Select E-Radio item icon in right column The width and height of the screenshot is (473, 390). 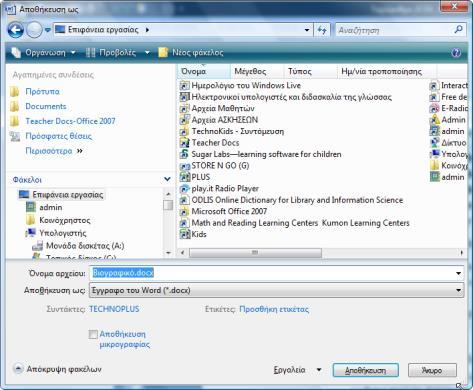coord(434,108)
